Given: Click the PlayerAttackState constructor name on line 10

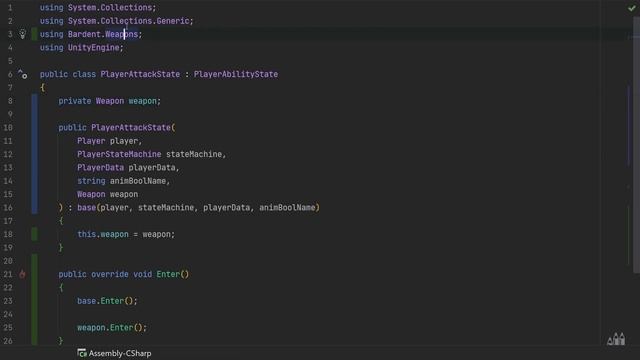Looking at the screenshot, I should [x=131, y=128].
